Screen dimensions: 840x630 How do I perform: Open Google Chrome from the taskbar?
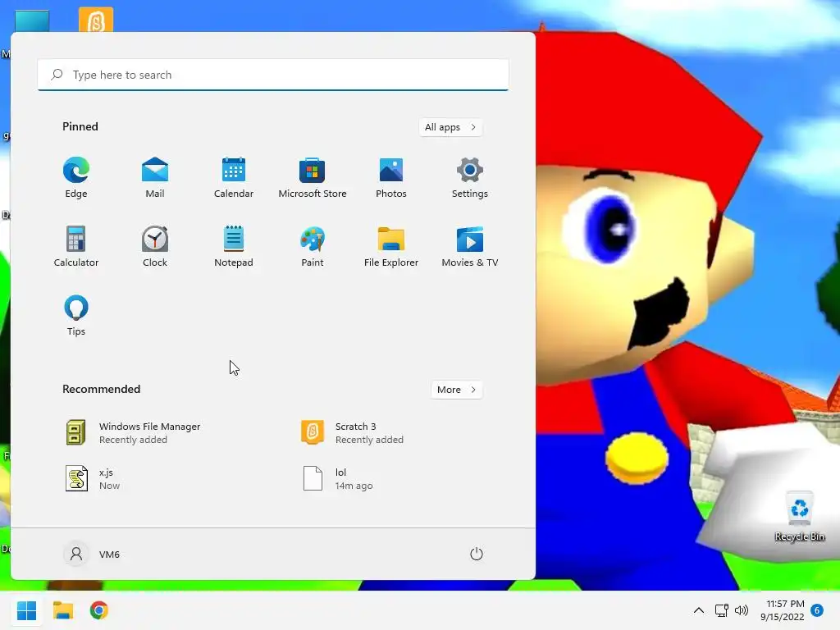(x=99, y=610)
